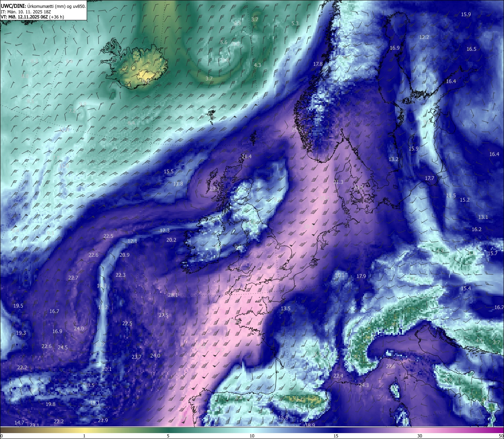Click the 15.5 map value
Image resolution: width=504 pixels, height=439 pixels.
coord(169,171)
